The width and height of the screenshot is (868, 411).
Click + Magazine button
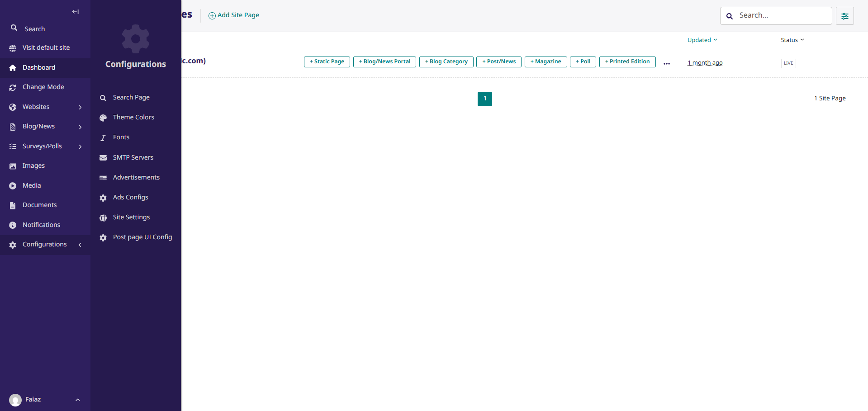pyautogui.click(x=546, y=61)
